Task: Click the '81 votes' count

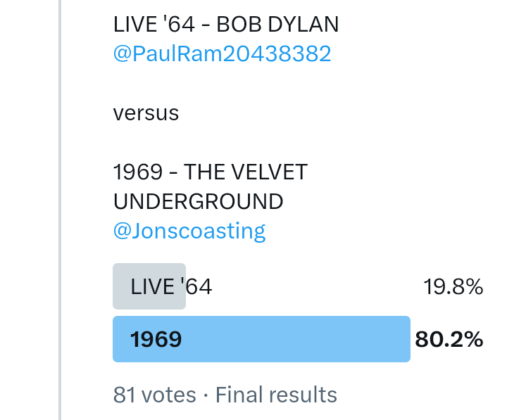Action: (154, 395)
